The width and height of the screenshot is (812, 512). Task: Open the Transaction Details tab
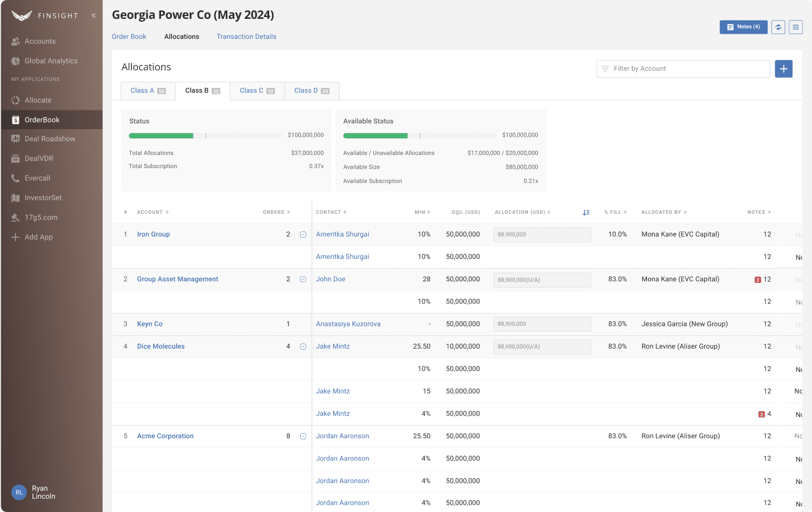point(246,37)
